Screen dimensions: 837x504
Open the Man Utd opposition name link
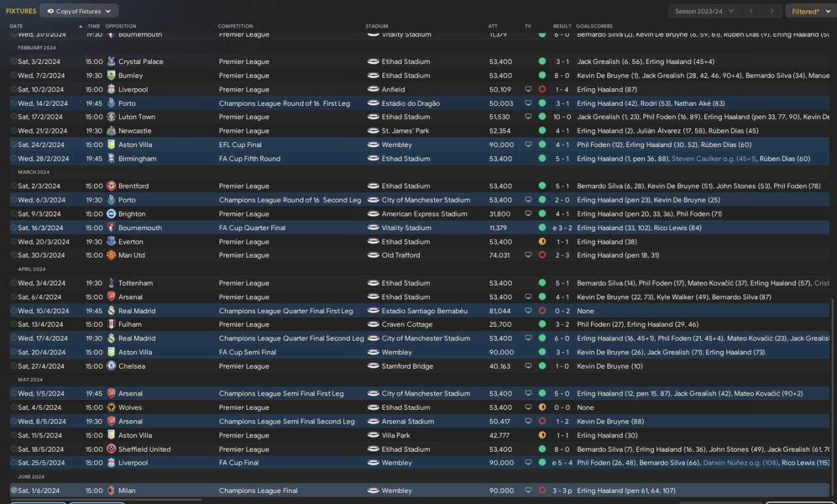pos(131,255)
